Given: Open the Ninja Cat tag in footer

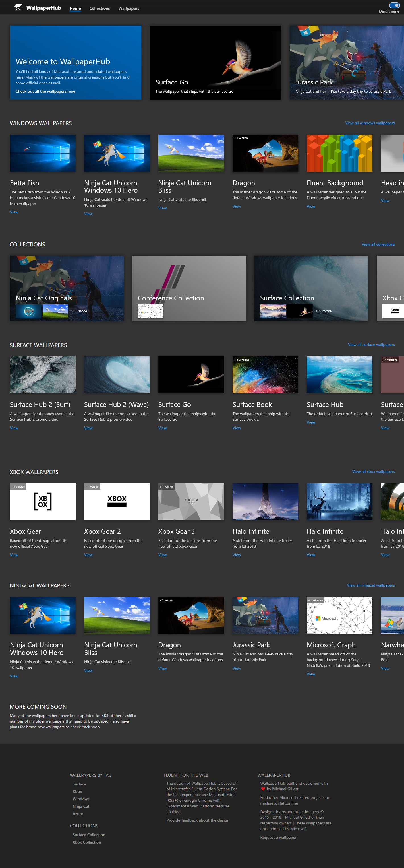Looking at the screenshot, I should [x=81, y=806].
